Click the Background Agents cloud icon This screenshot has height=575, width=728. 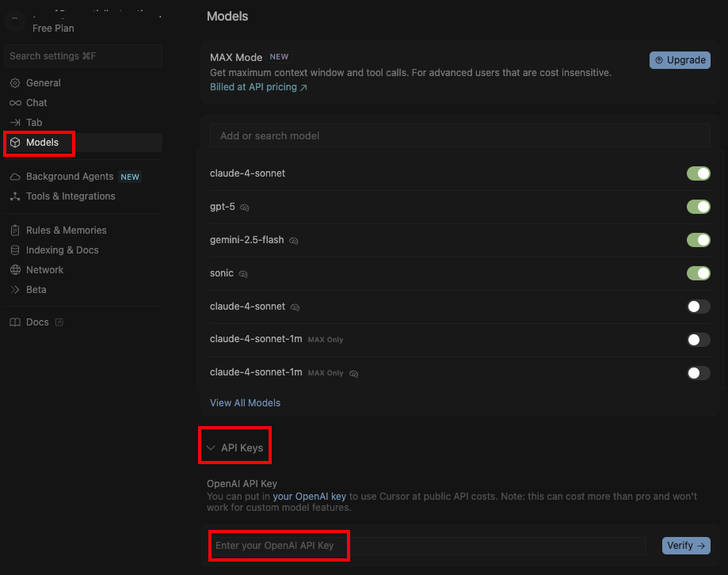(15, 177)
